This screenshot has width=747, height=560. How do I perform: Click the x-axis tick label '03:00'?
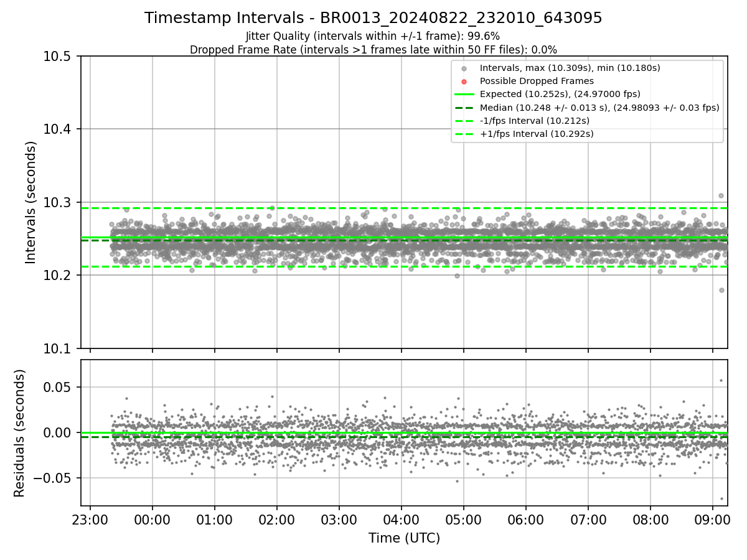pos(339,519)
